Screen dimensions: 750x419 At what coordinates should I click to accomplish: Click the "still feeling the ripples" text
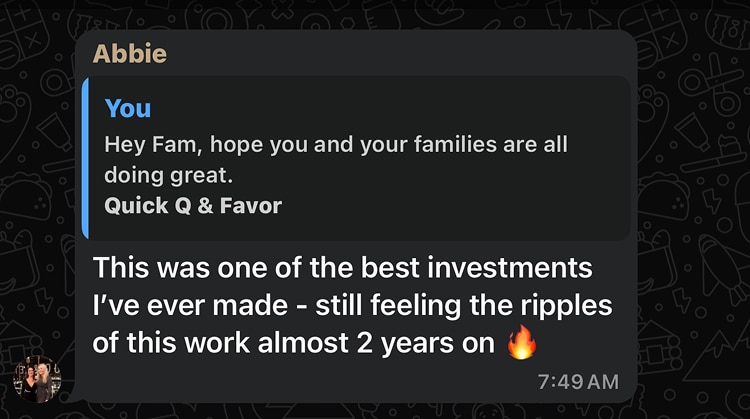pos(469,305)
